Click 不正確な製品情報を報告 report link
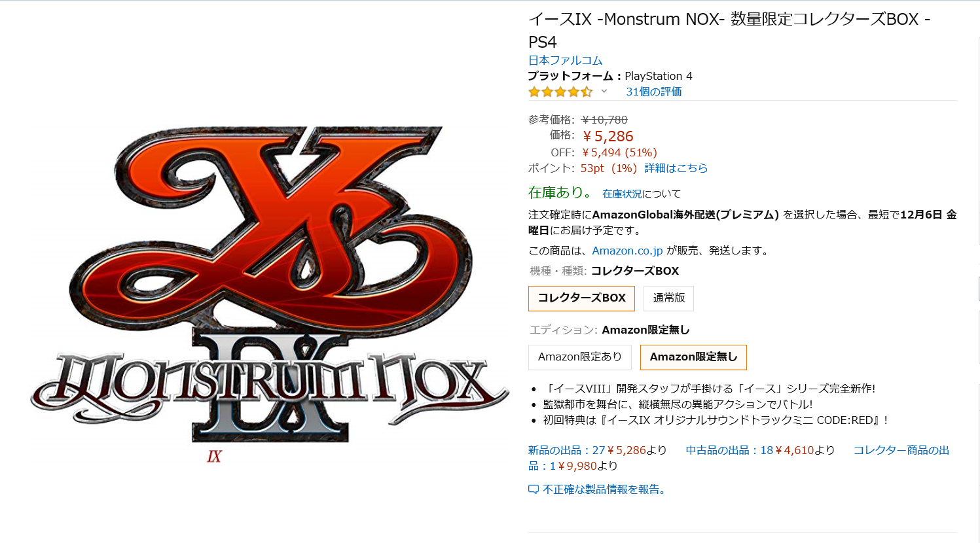Screen dimensions: 980x543 (x=604, y=489)
